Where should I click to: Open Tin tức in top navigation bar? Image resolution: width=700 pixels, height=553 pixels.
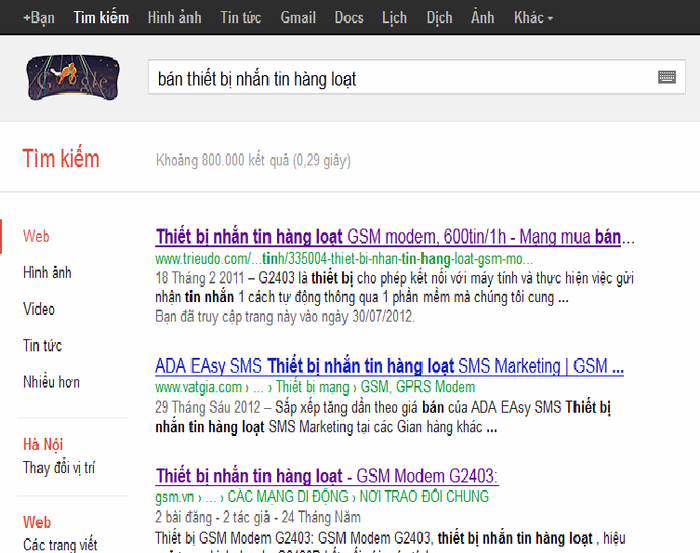(x=240, y=18)
